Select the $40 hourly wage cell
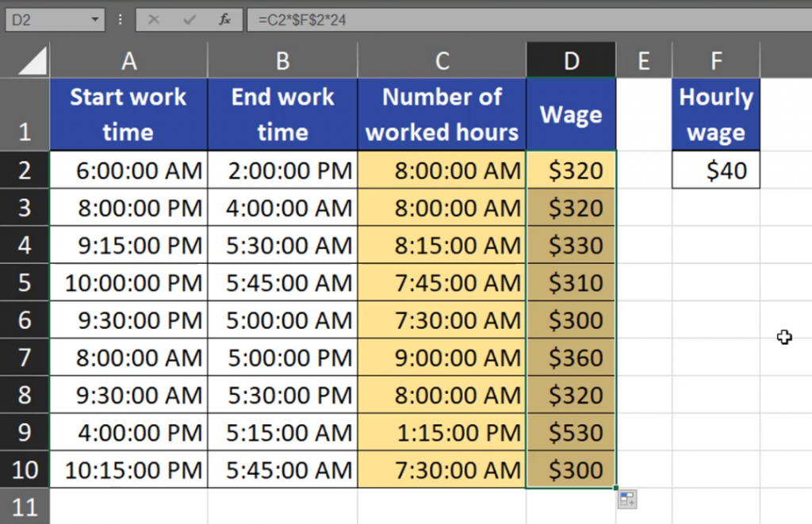The width and height of the screenshot is (812, 524). click(716, 170)
